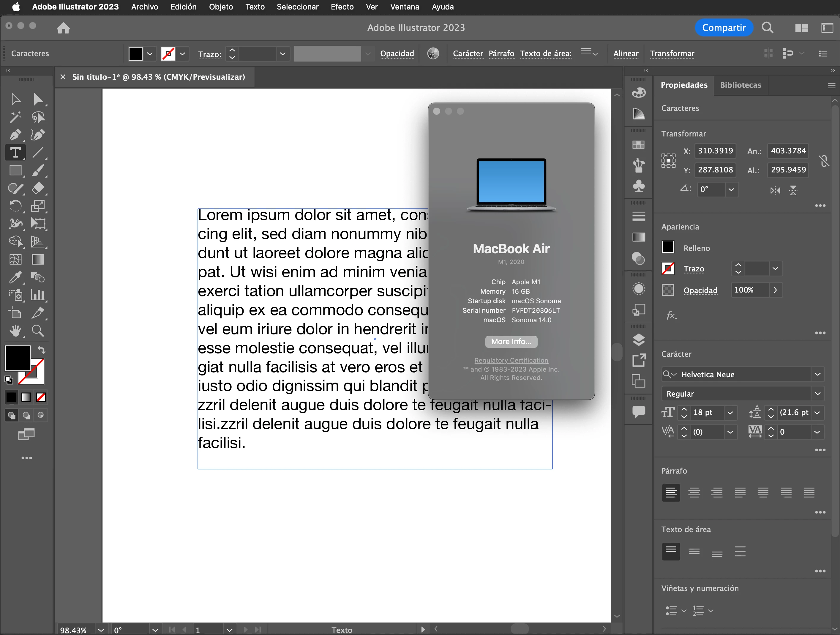840x635 pixels.
Task: Select the Zoom tool in the toolbar
Action: coord(38,331)
